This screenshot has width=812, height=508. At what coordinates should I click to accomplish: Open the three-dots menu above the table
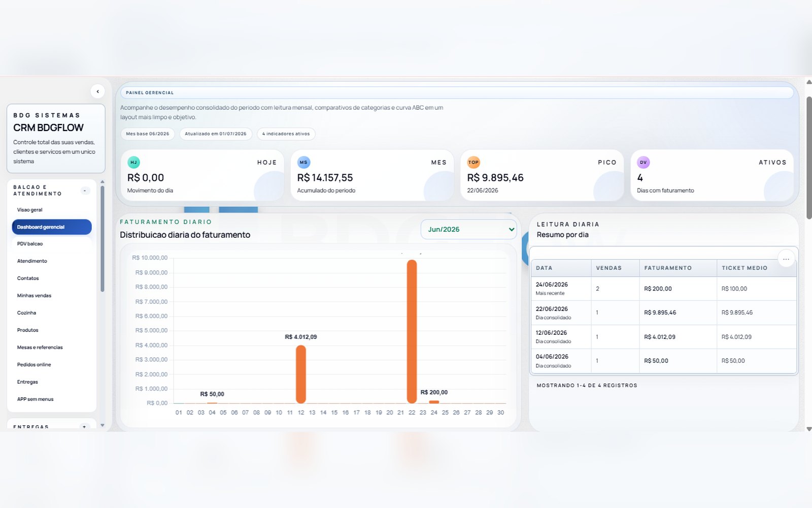[x=786, y=259]
